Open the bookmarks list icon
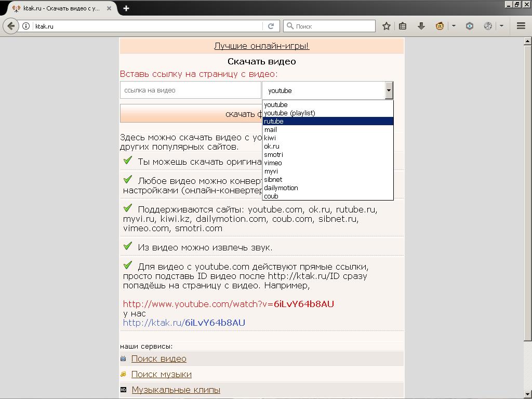This screenshot has width=532, height=399. [x=403, y=26]
